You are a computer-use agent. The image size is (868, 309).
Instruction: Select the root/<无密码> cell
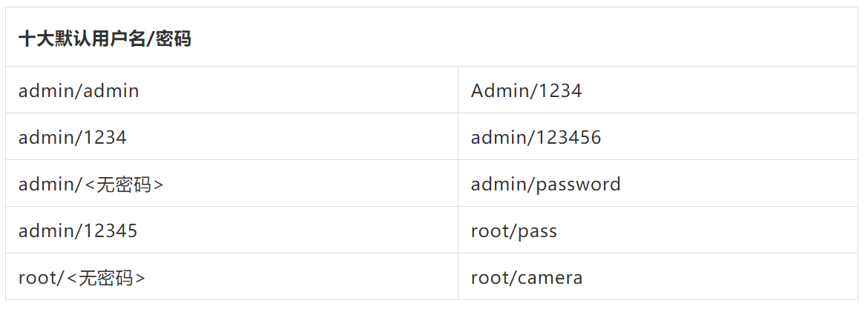click(82, 278)
